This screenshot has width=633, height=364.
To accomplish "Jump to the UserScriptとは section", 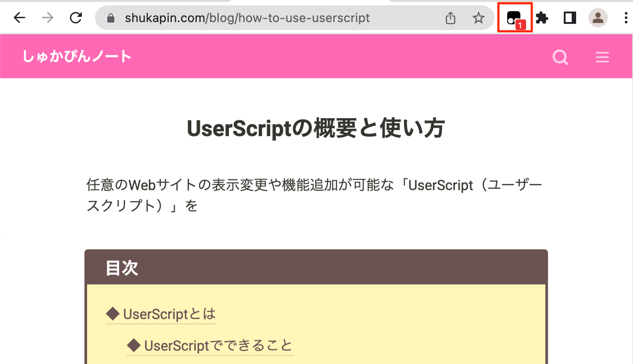I will click(161, 314).
